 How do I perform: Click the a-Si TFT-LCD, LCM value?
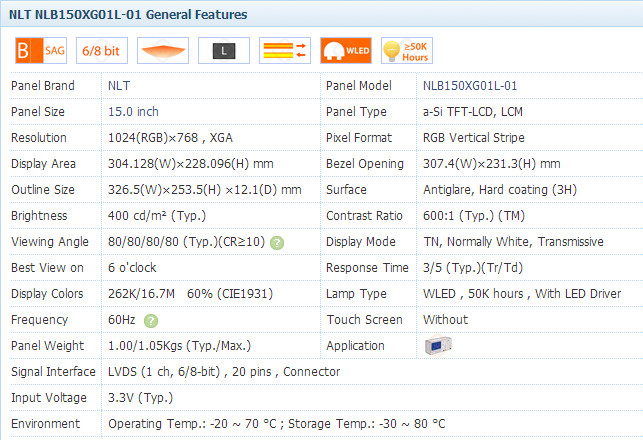coord(473,112)
